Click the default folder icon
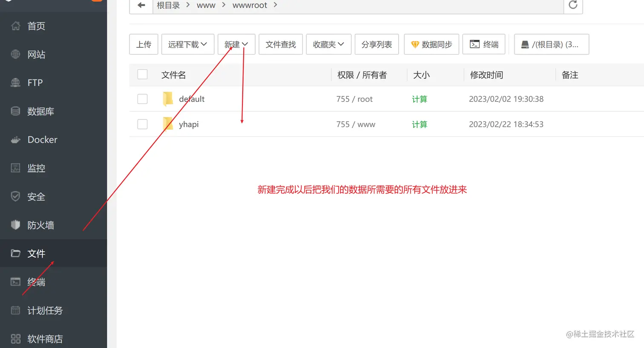The image size is (644, 348). pos(168,99)
